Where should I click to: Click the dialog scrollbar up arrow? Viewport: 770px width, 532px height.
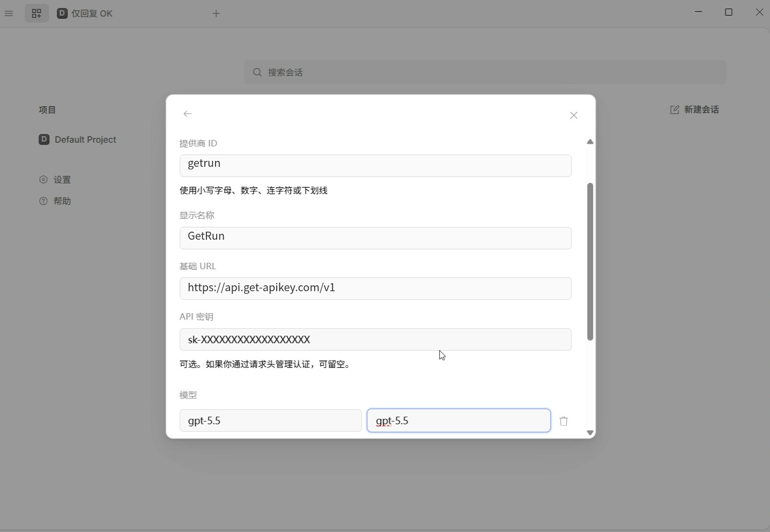[590, 142]
